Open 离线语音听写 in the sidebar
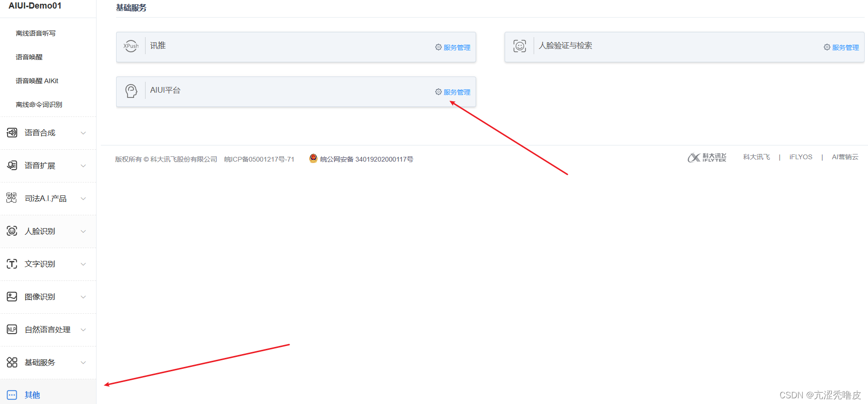 (x=36, y=33)
